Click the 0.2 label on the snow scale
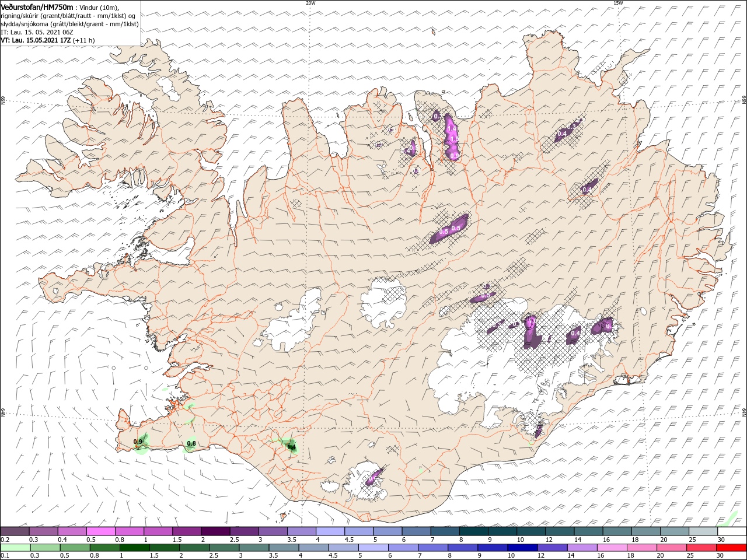This screenshot has width=747, height=560. tap(5, 540)
